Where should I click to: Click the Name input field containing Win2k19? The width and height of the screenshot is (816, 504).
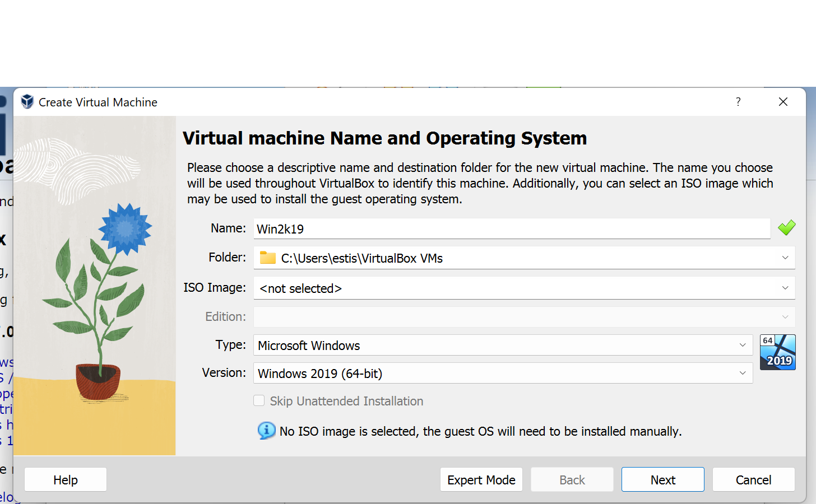tap(512, 228)
